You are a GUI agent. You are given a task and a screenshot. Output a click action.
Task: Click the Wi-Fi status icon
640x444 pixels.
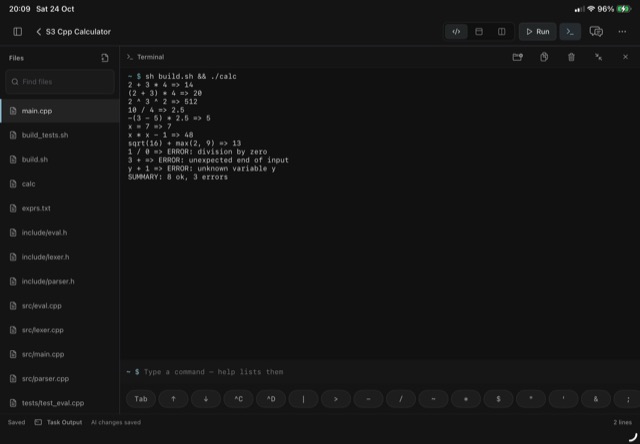(591, 9)
